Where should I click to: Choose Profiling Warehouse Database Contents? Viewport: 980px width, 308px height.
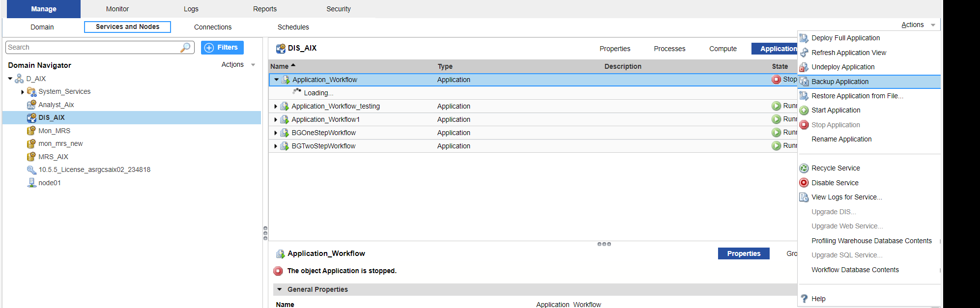point(871,241)
